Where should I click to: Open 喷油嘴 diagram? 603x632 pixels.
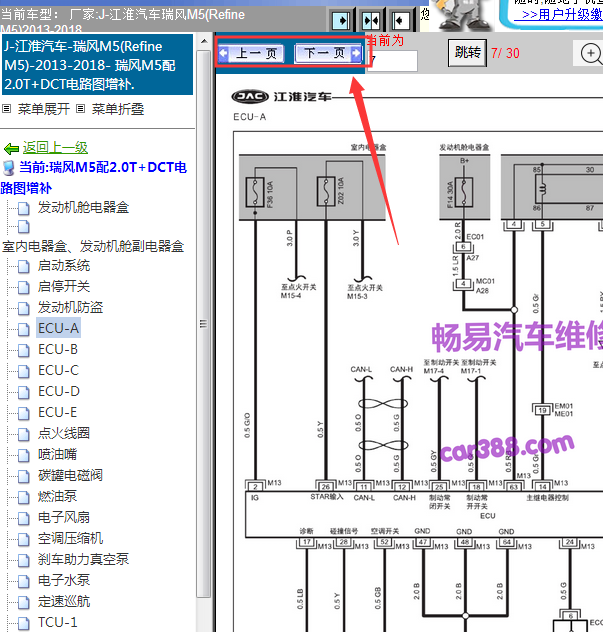(57, 454)
